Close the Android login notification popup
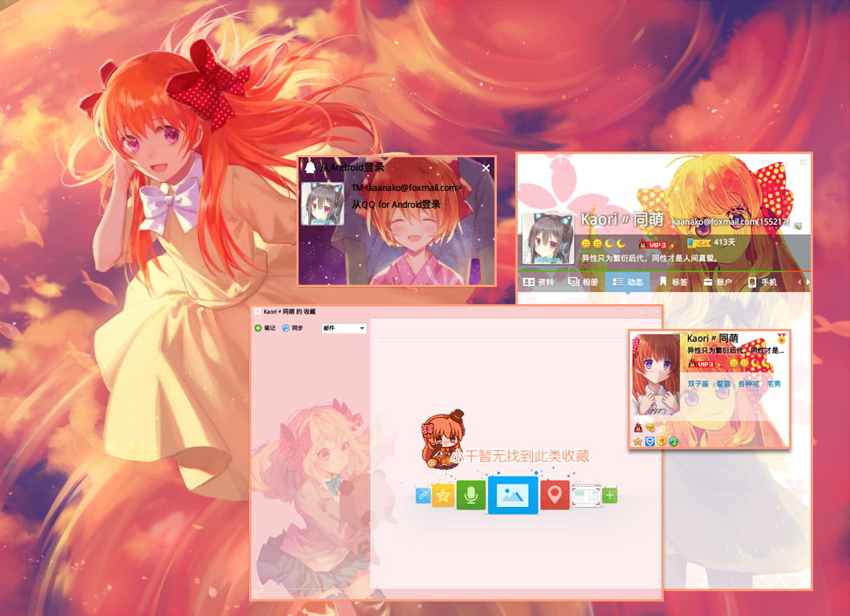Image resolution: width=850 pixels, height=616 pixels. pyautogui.click(x=486, y=168)
